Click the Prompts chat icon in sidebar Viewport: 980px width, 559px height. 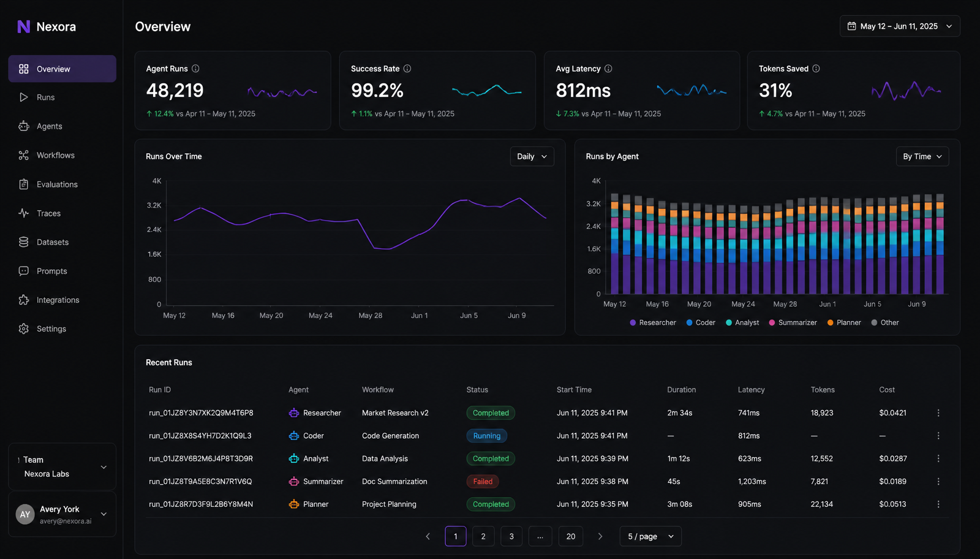tap(24, 271)
